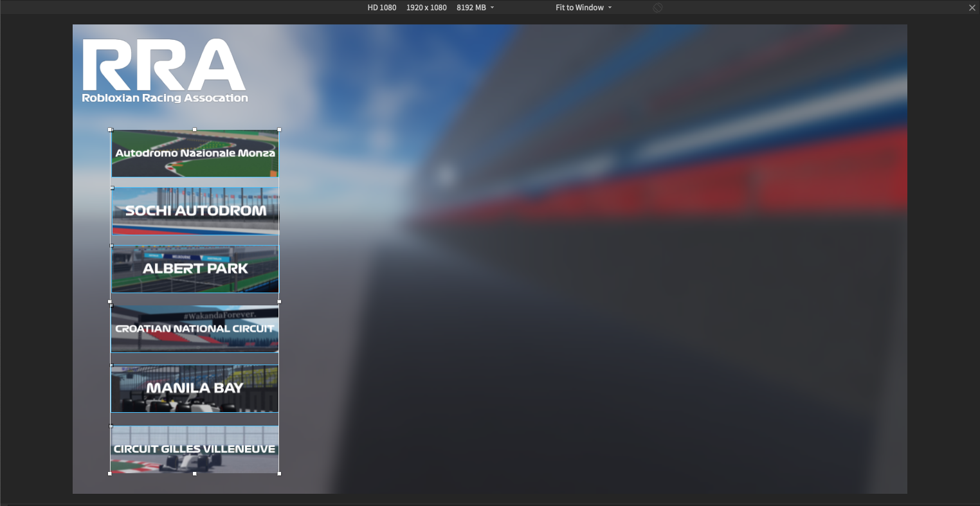Viewport: 980px width, 506px height.
Task: Open the Fit to Window zoom dropdown
Action: (x=583, y=8)
